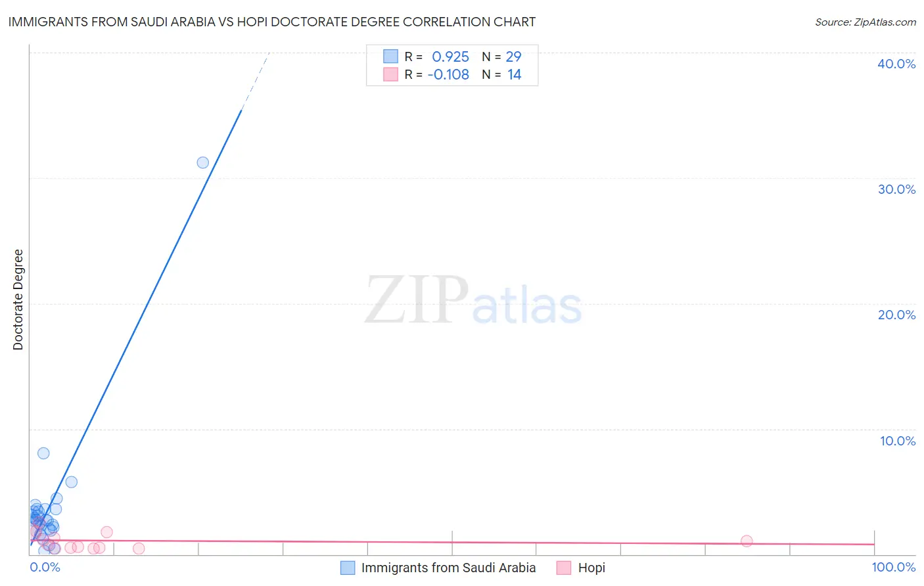The height and width of the screenshot is (586, 924).
Task: Click the blue data point near 6%
Action: (x=72, y=482)
